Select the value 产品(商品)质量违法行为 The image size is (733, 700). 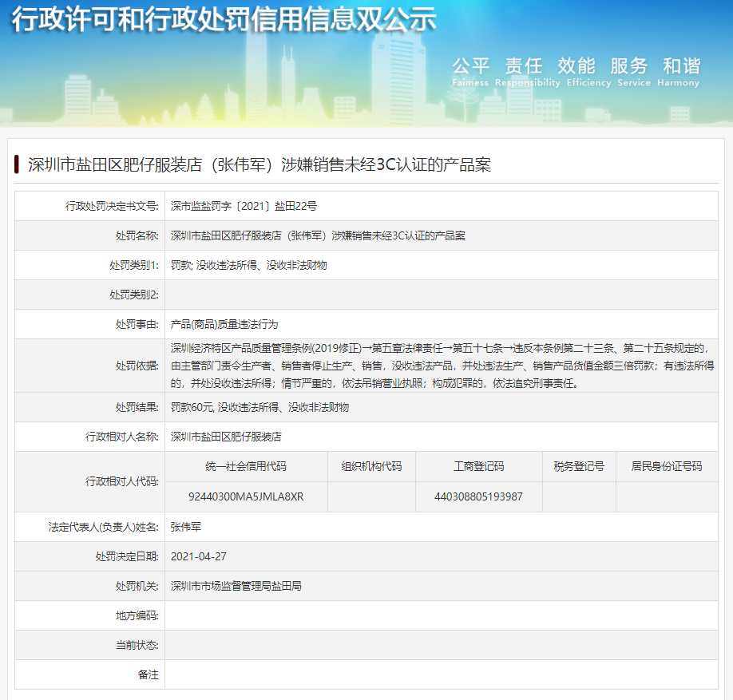pyautogui.click(x=224, y=324)
